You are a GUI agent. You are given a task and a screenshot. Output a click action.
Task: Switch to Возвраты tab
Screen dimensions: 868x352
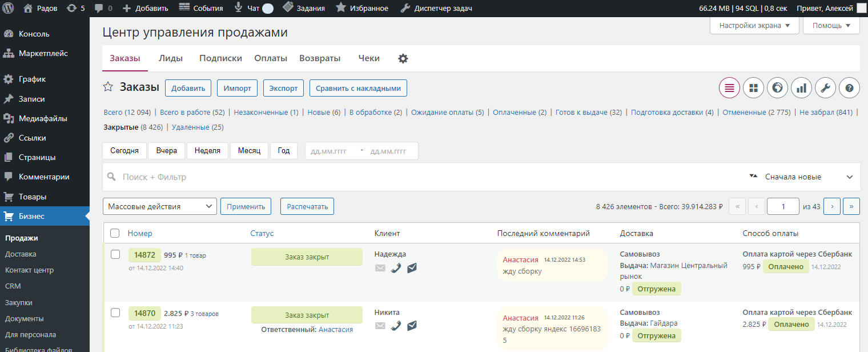click(320, 58)
